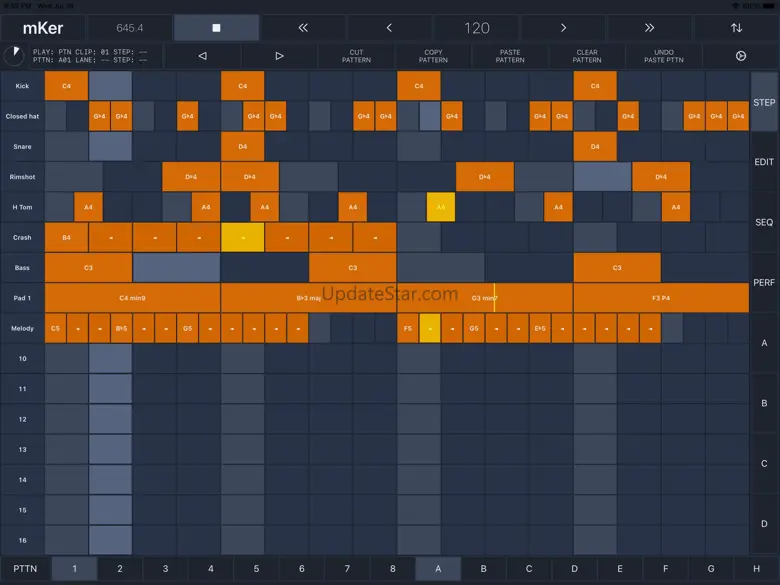The width and height of the screenshot is (780, 585).
Task: Toggle the yellow highlighted Crash step
Action: coord(242,237)
